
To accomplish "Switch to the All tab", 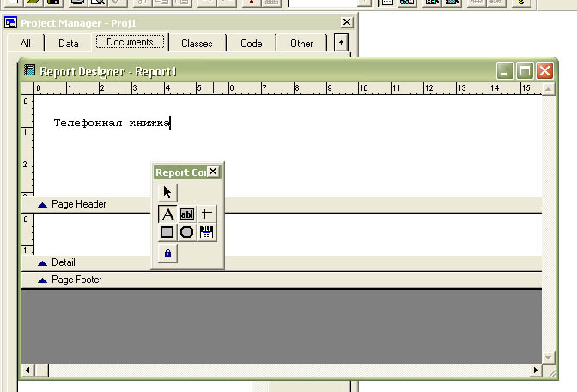I will (x=26, y=44).
